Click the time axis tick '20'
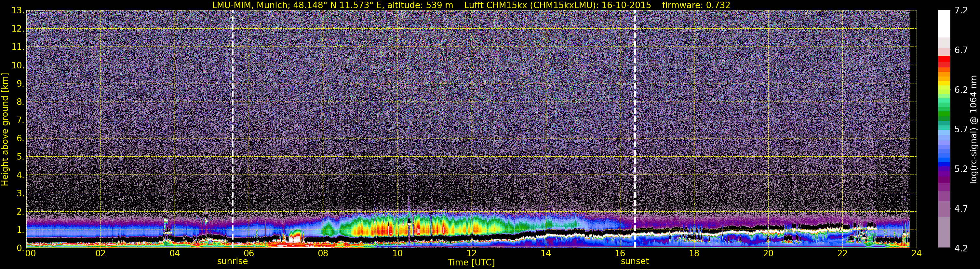Image resolution: width=980 pixels, height=269 pixels. 768,254
